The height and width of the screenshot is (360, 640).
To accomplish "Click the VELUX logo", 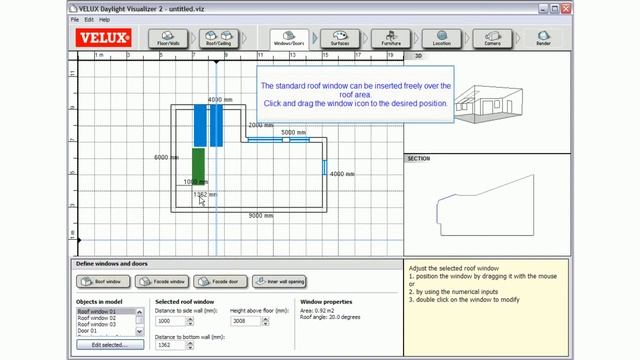I will pos(103,38).
